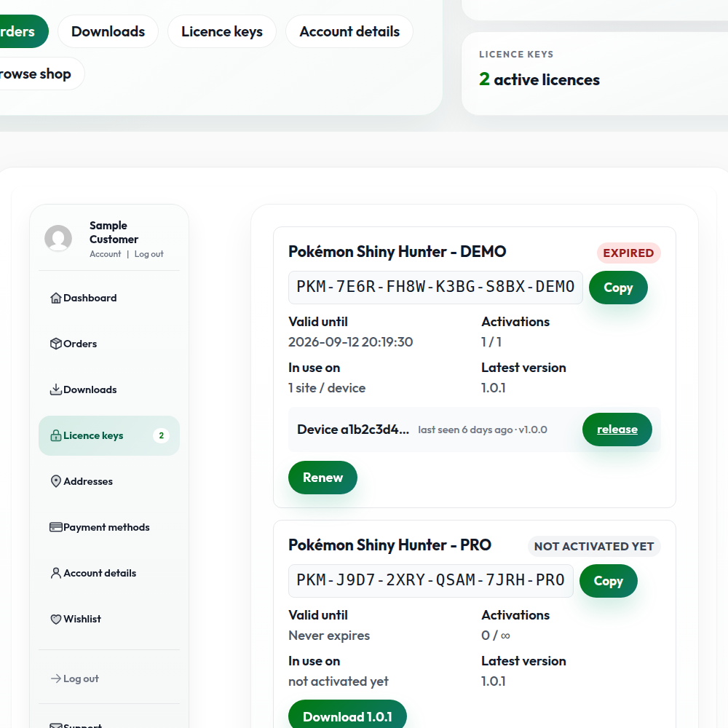Click the Sample Customer avatar image
Screen dimensions: 728x728
[x=58, y=239]
